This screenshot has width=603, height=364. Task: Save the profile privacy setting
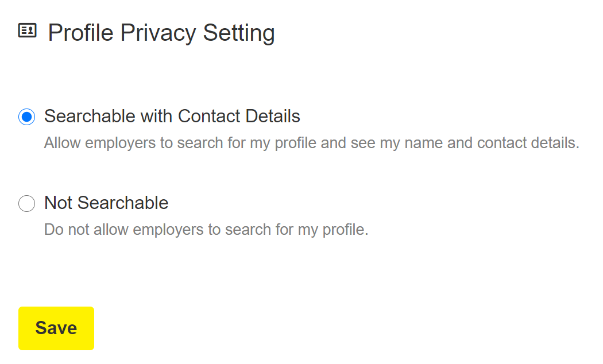click(56, 328)
